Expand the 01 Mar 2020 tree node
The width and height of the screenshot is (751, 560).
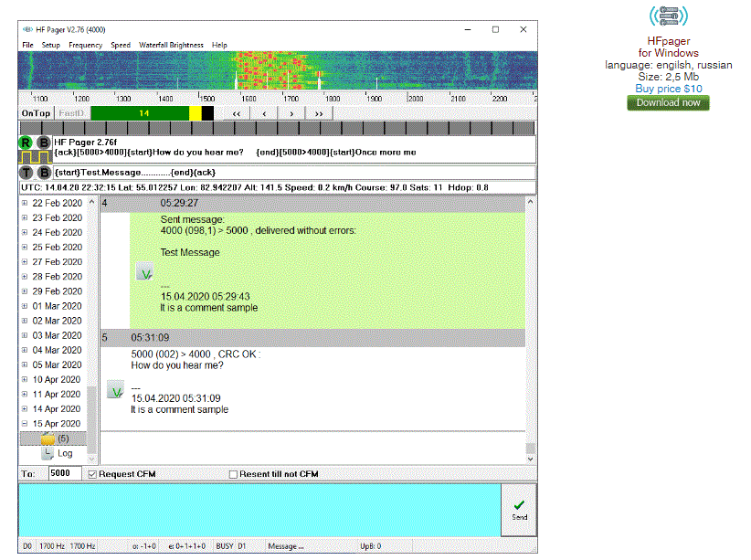click(x=25, y=306)
